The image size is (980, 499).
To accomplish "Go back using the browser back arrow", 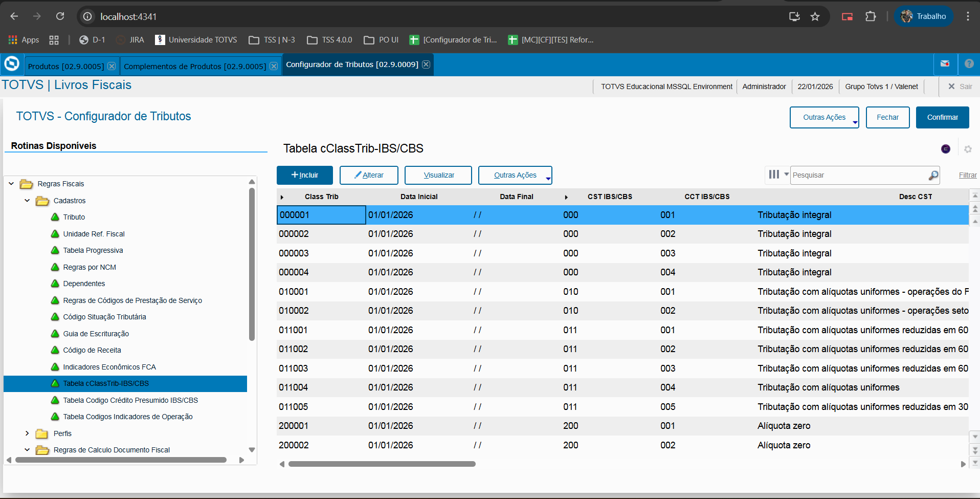I will (14, 16).
